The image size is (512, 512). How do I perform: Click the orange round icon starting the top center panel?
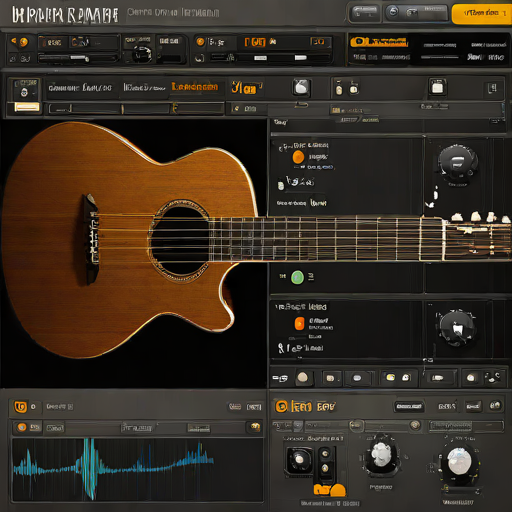coord(200,42)
